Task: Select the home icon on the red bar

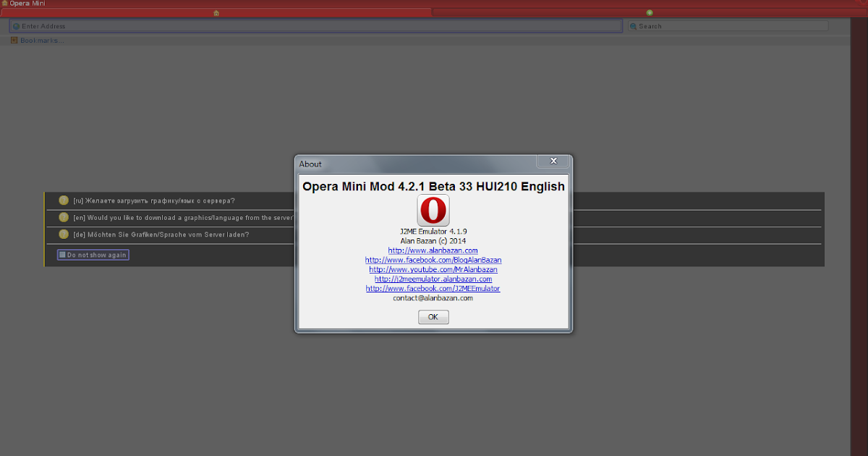Action: click(x=216, y=12)
